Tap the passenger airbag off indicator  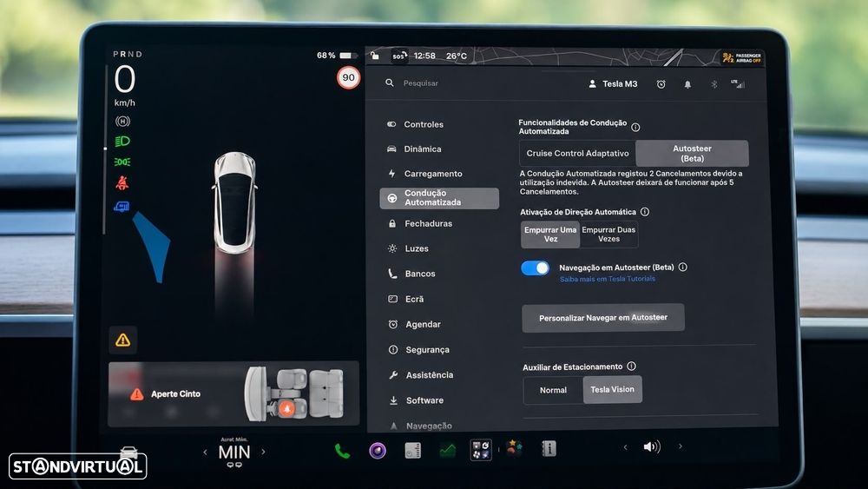click(x=742, y=57)
